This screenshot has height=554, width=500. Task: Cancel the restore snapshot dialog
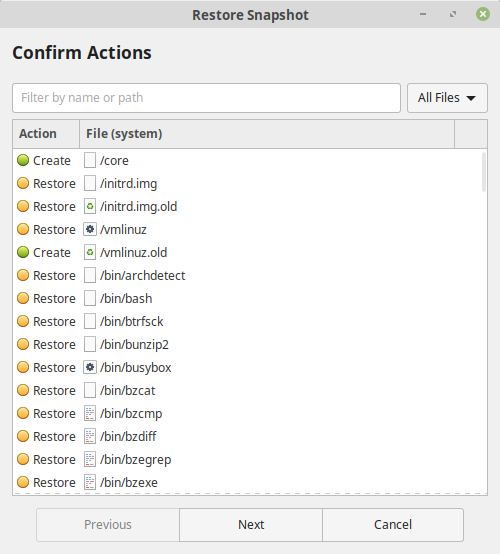point(393,525)
